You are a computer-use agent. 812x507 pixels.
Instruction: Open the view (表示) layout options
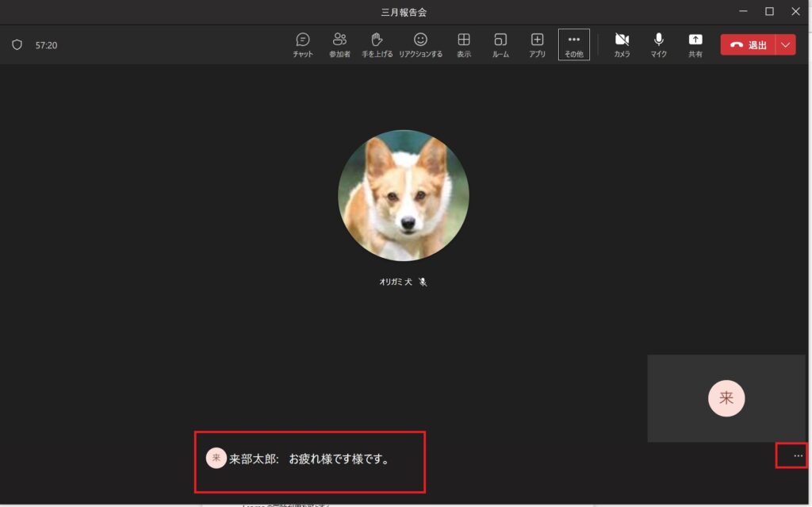[464, 44]
